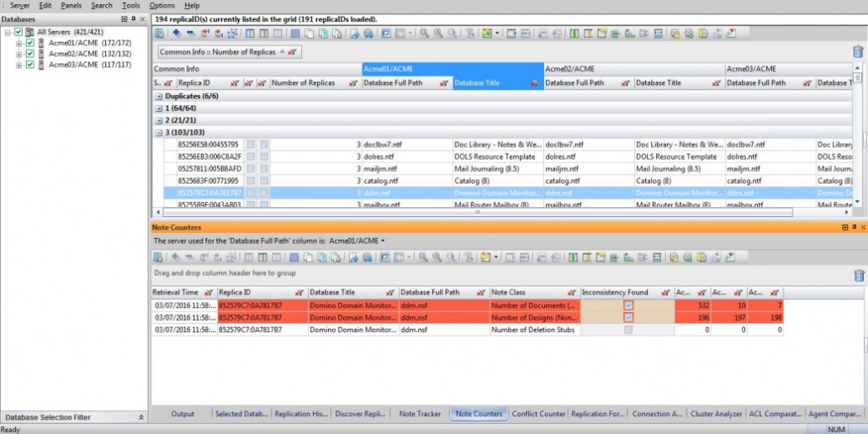Viewport: 868px width, 434px height.
Task: Collapse the 3 (103/103) group
Action: [x=159, y=133]
